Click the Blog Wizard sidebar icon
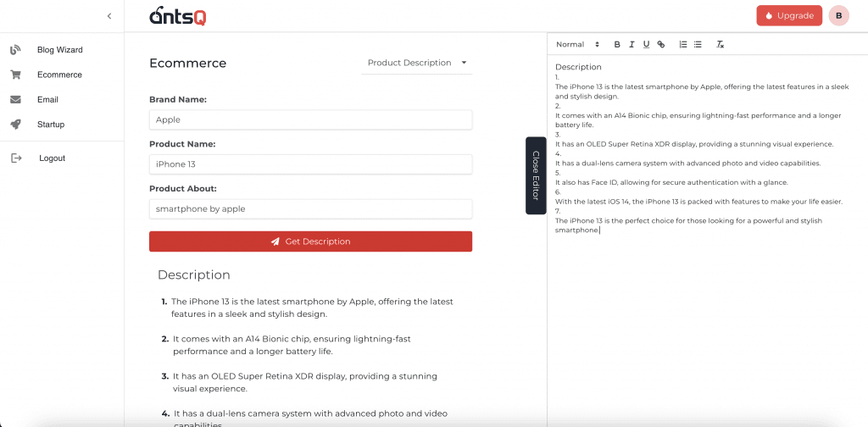The width and height of the screenshot is (868, 427). tap(15, 50)
